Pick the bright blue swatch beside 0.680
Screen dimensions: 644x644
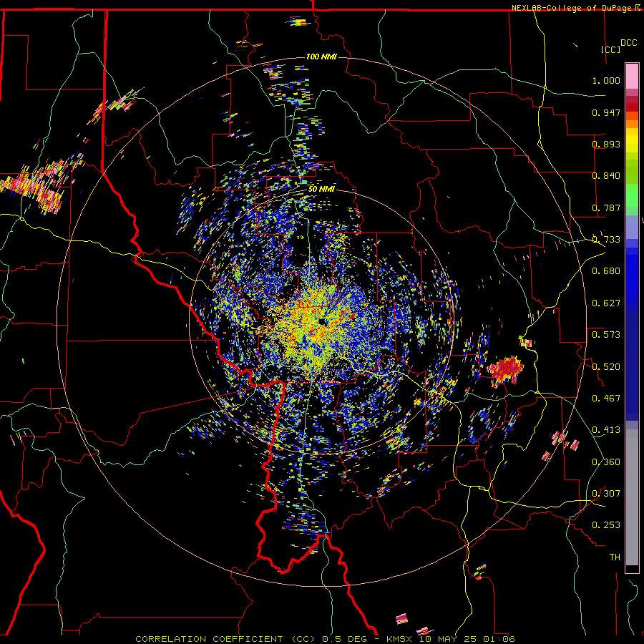[x=632, y=275]
